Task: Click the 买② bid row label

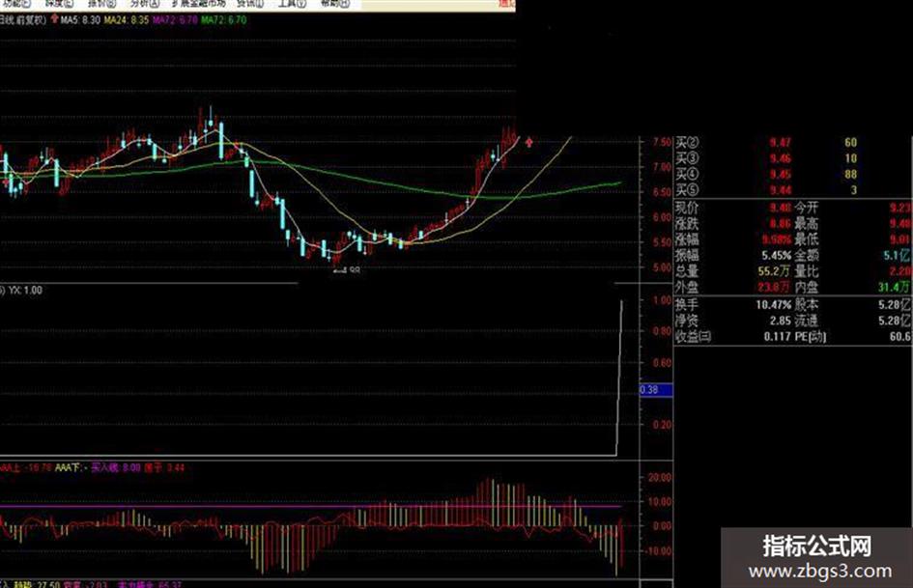Action: 687,143
